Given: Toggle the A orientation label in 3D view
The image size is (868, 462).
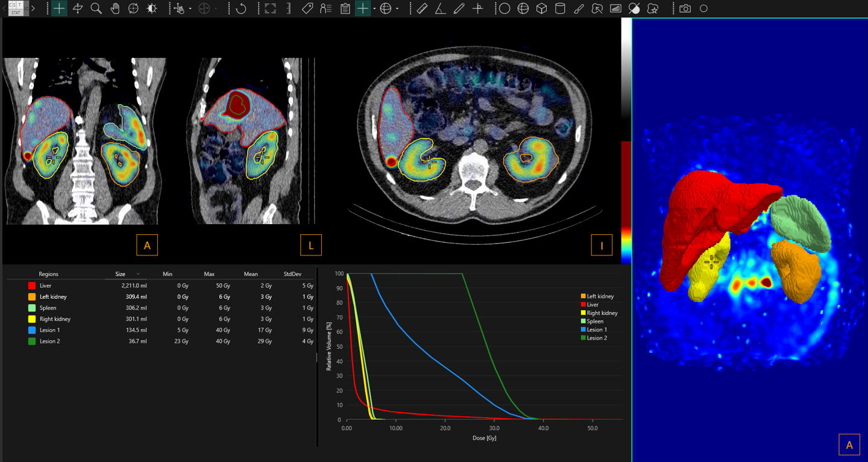Looking at the screenshot, I should (x=849, y=445).
